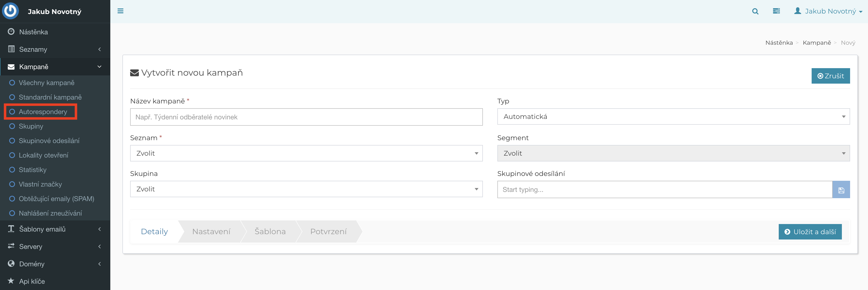Click the circle icon beside Statistiky
The width and height of the screenshot is (868, 290).
(12, 170)
